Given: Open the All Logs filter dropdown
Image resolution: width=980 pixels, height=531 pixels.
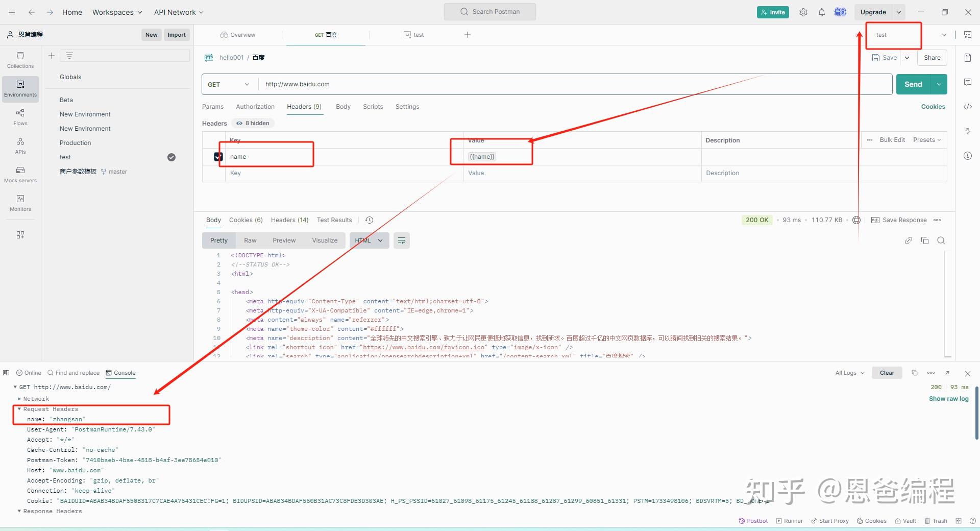Looking at the screenshot, I should (848, 373).
